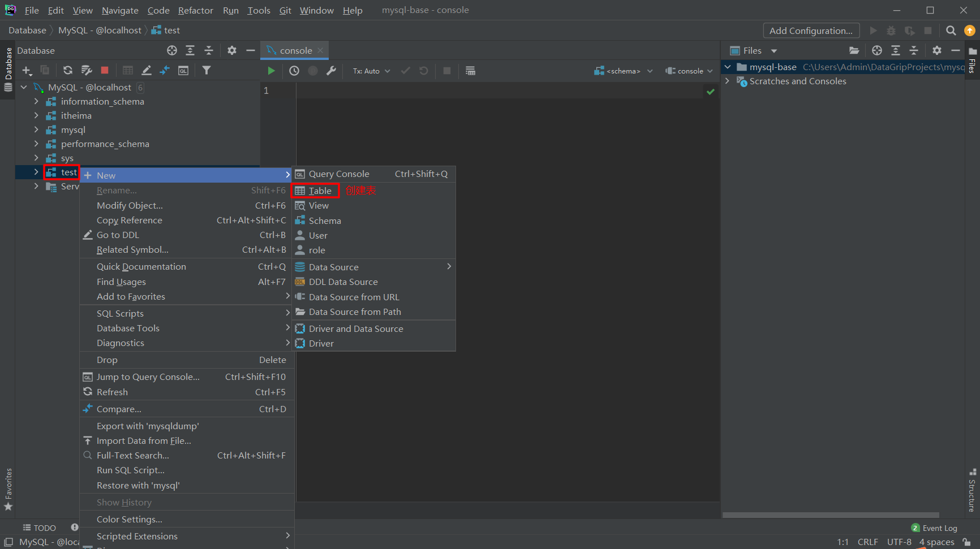
Task: Expand Scratches and Consoles node
Action: click(x=728, y=81)
